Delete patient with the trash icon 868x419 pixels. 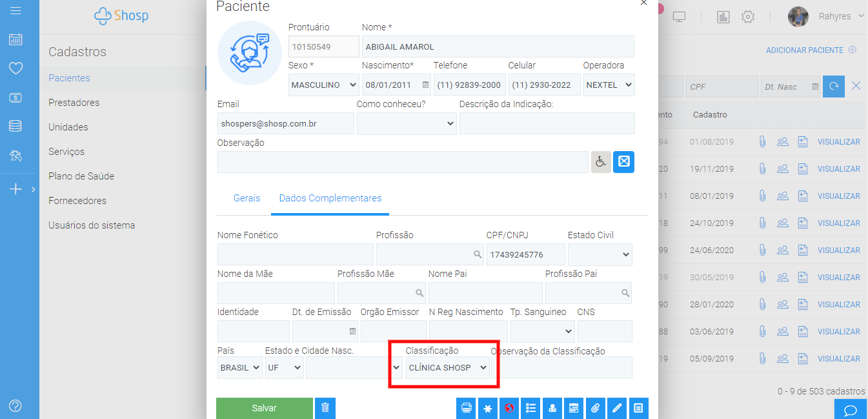pyautogui.click(x=325, y=408)
